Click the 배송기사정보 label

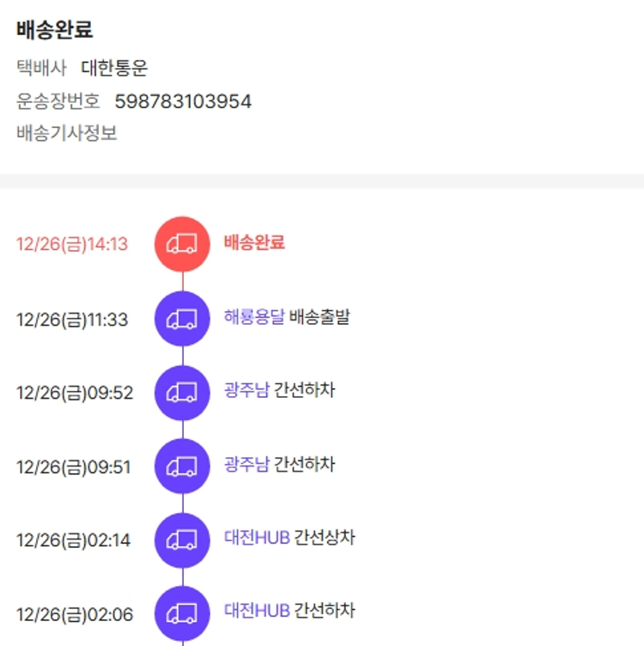(x=66, y=133)
